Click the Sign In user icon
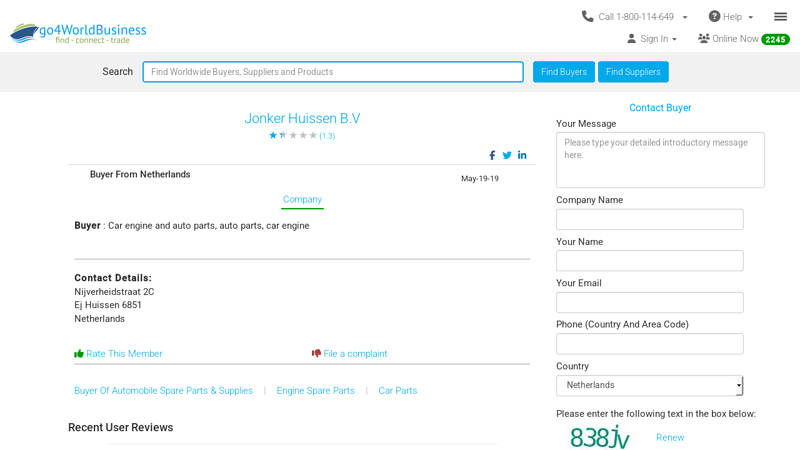The height and width of the screenshot is (450, 800). pos(631,38)
